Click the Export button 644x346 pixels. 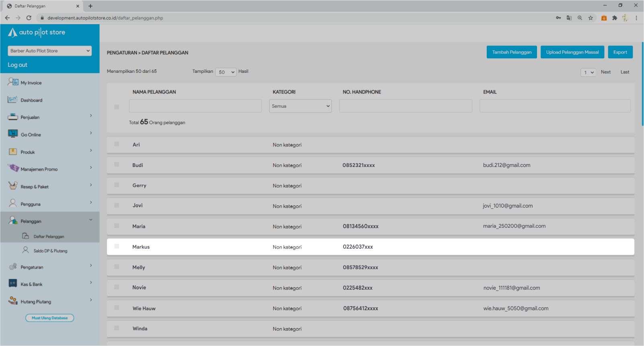(x=620, y=52)
